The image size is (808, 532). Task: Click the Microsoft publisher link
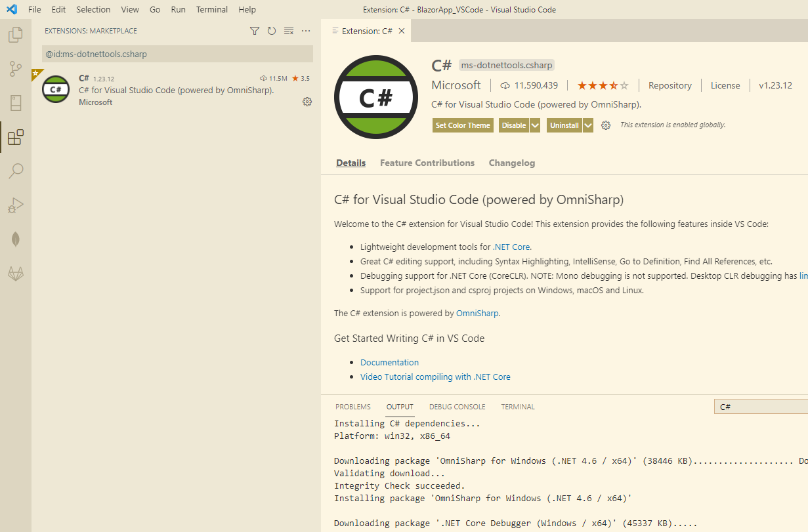tap(456, 85)
